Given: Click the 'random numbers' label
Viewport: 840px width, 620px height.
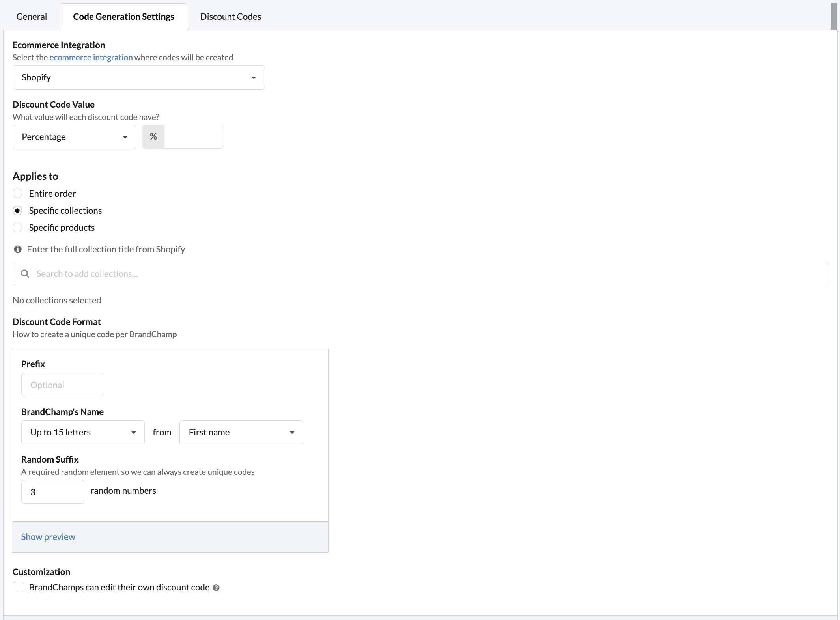Looking at the screenshot, I should 123,491.
